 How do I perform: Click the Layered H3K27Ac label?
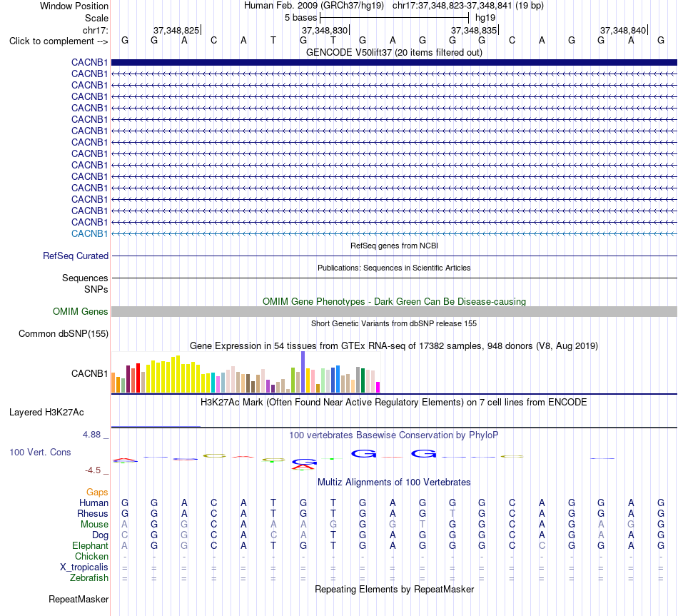(x=46, y=413)
